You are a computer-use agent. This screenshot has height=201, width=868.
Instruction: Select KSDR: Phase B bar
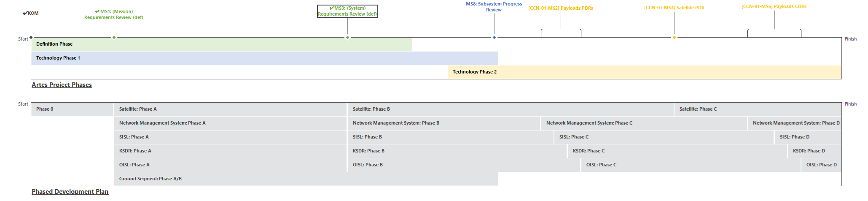coord(457,151)
